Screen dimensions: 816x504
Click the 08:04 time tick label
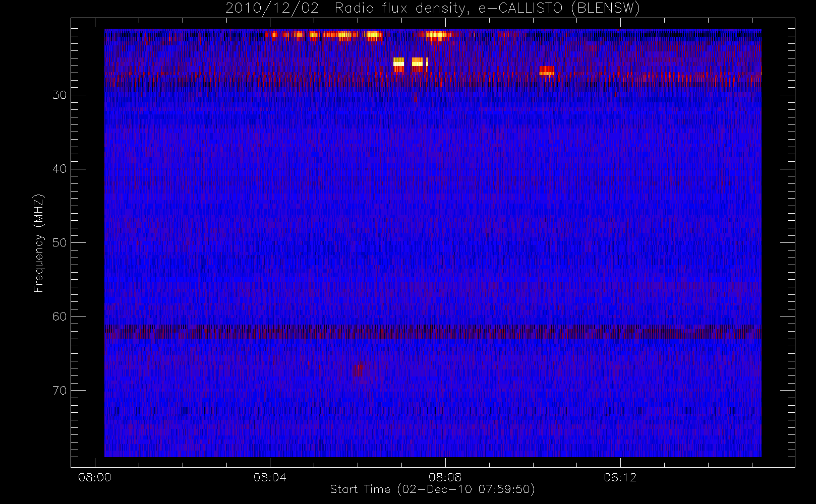pos(270,477)
